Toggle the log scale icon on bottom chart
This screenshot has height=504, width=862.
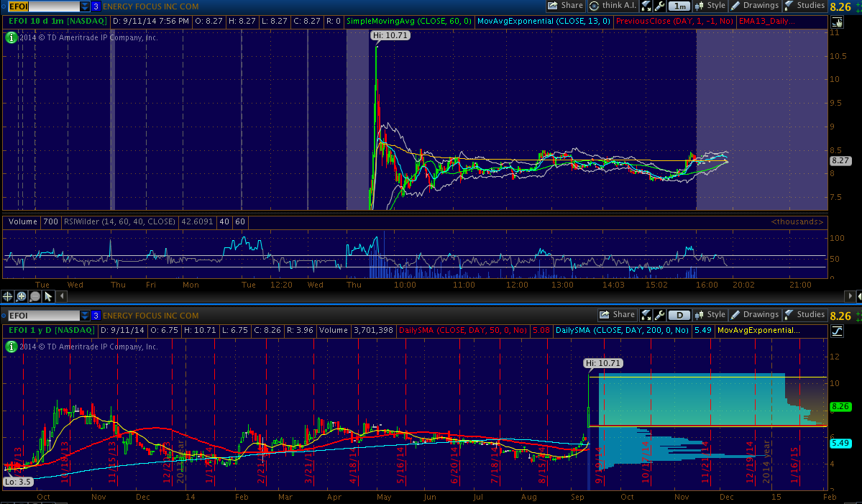pos(836,331)
